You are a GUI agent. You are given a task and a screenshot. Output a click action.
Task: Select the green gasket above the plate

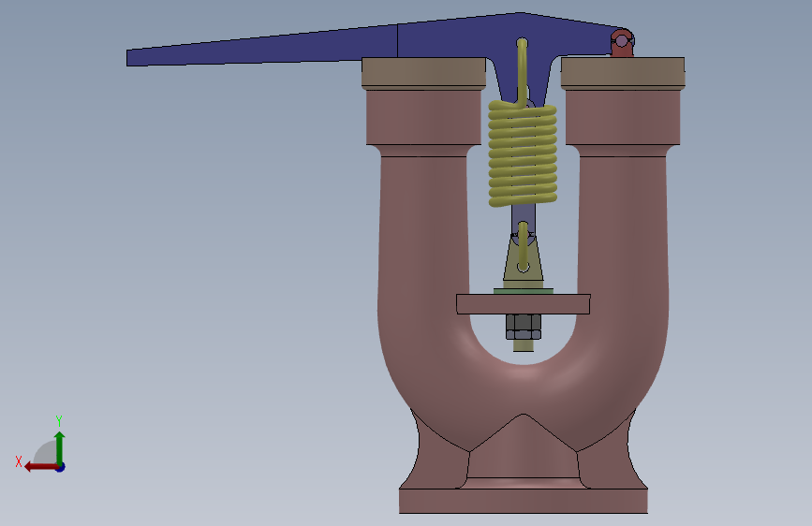523,291
